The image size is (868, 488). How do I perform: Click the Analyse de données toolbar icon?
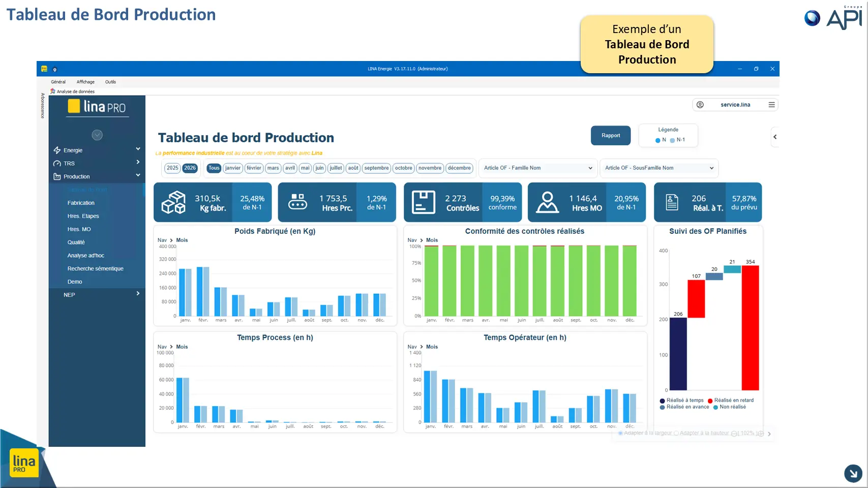tap(53, 91)
